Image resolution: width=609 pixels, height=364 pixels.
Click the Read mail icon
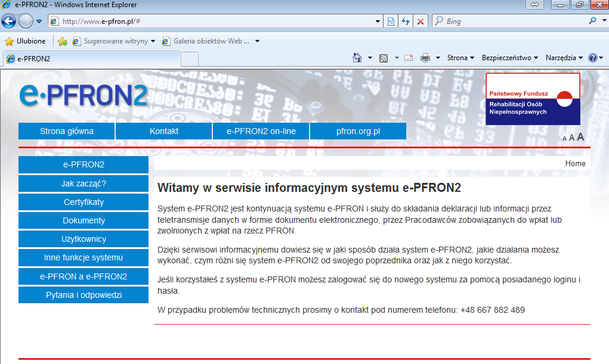coord(409,58)
